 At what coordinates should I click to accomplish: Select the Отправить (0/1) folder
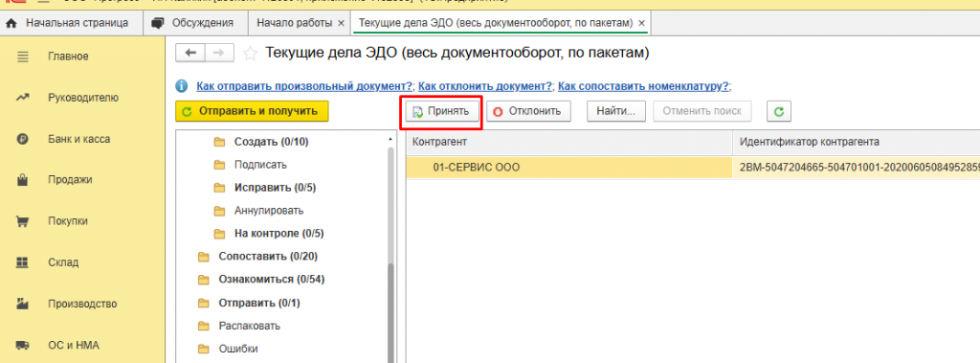tap(259, 303)
